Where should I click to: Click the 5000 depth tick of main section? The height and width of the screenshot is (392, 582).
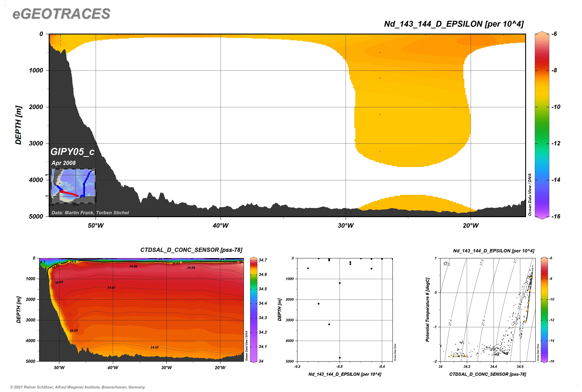[x=36, y=216]
